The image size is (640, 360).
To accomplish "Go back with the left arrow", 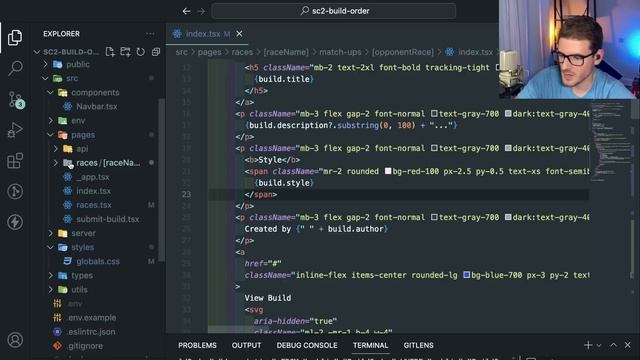I will (x=187, y=11).
